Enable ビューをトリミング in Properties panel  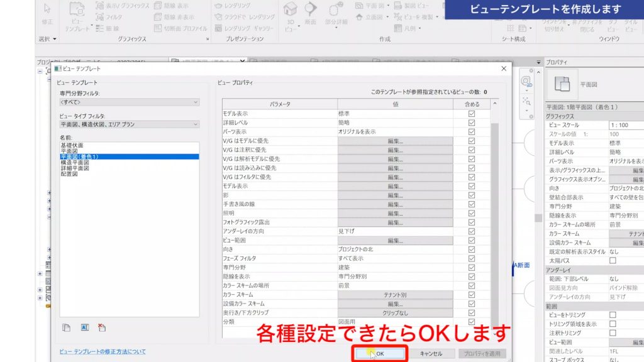613,315
